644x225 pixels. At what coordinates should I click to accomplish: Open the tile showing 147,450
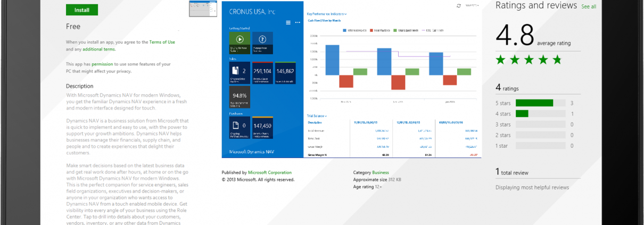262,128
